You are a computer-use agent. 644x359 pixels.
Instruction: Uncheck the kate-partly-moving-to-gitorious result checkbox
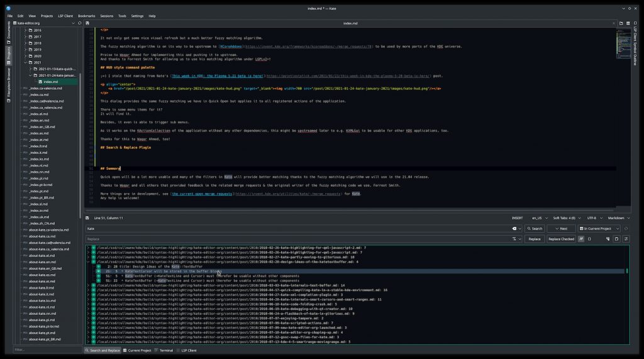pos(93,257)
